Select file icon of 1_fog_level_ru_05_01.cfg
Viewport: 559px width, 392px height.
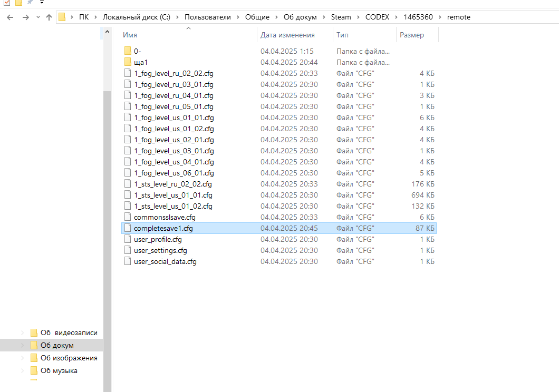click(128, 106)
